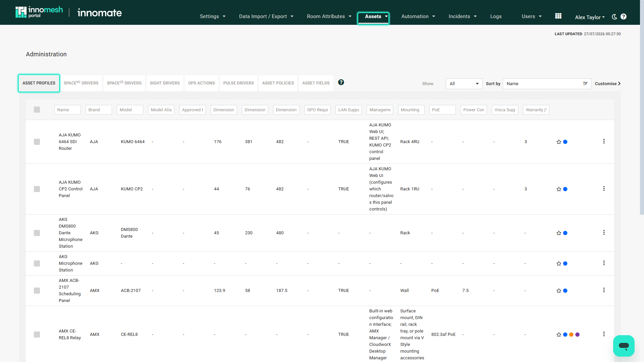Click blue dot on KUMO 6464 row

point(565,142)
